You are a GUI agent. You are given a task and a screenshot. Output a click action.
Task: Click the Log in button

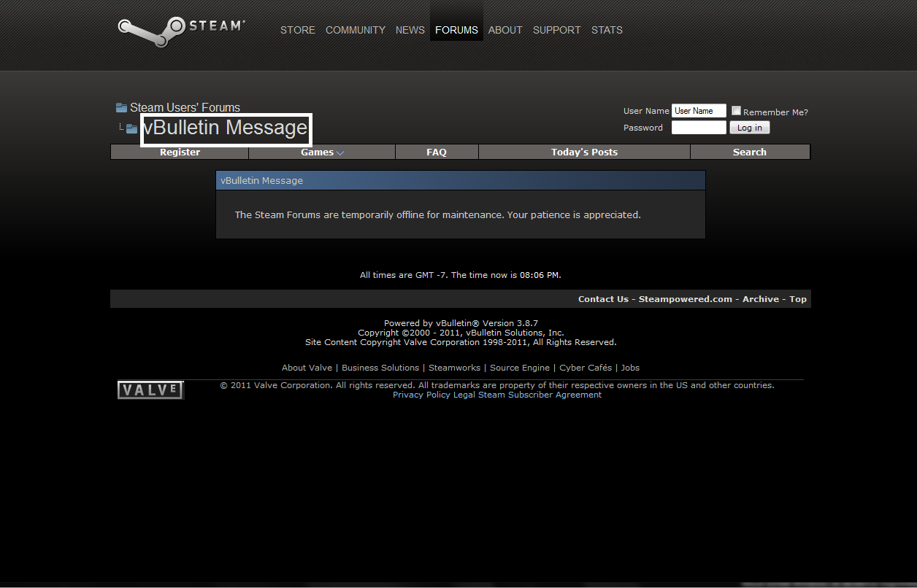pyautogui.click(x=750, y=128)
